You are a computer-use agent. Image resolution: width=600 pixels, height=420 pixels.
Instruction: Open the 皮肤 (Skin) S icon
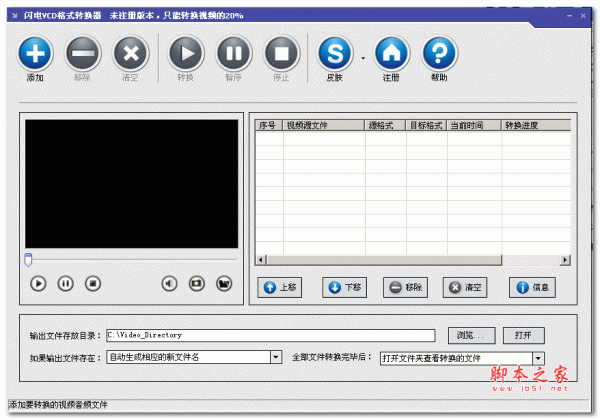[335, 53]
